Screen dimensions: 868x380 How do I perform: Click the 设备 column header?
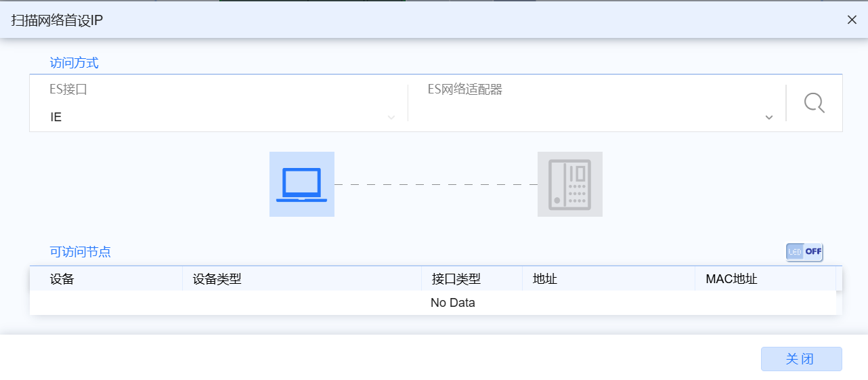click(62, 278)
